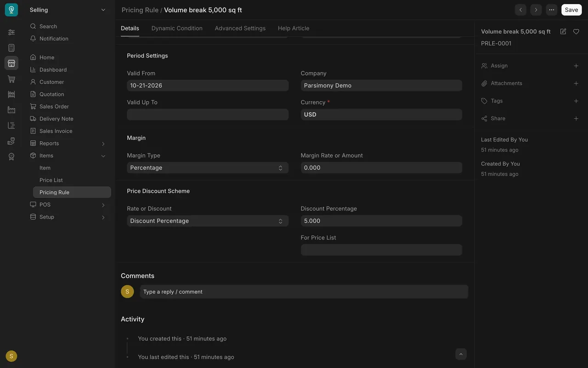
Task: Click the Valid Up To date field
Action: 208,115
